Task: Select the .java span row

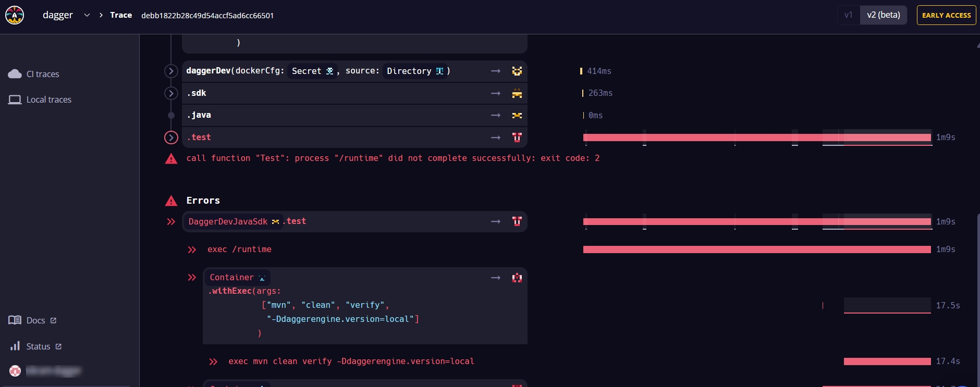Action: coord(354,115)
